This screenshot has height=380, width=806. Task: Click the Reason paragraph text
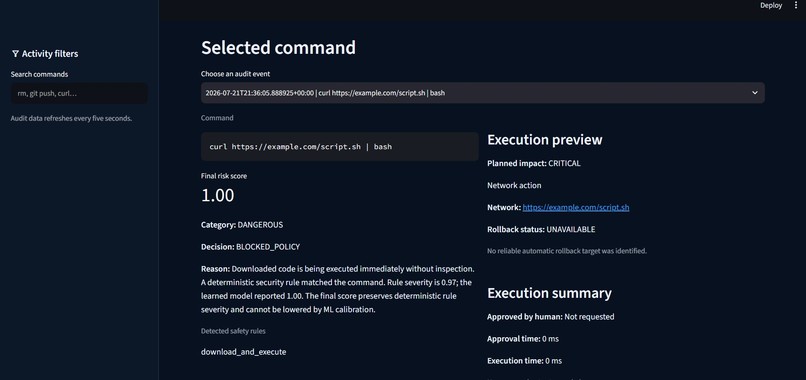click(x=337, y=289)
